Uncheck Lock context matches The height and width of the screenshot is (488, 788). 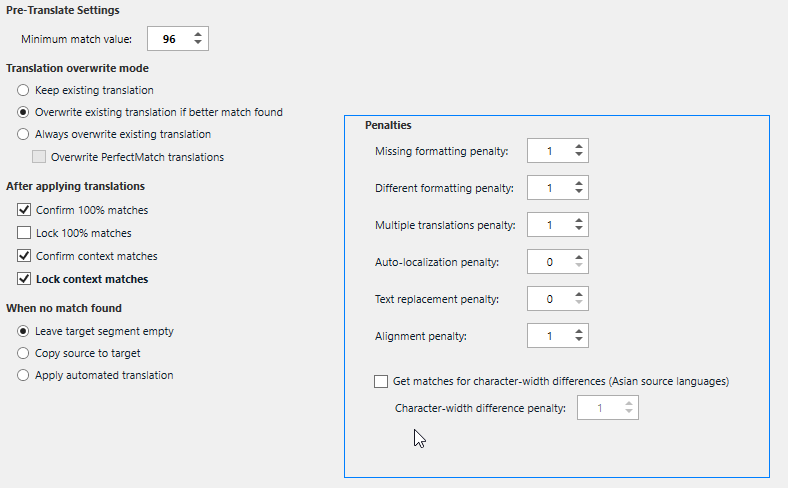click(x=24, y=279)
